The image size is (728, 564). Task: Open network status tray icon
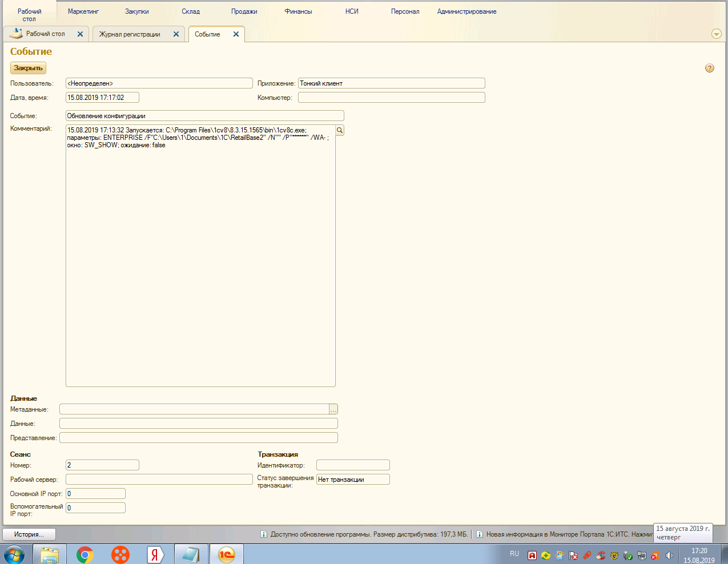(x=642, y=555)
